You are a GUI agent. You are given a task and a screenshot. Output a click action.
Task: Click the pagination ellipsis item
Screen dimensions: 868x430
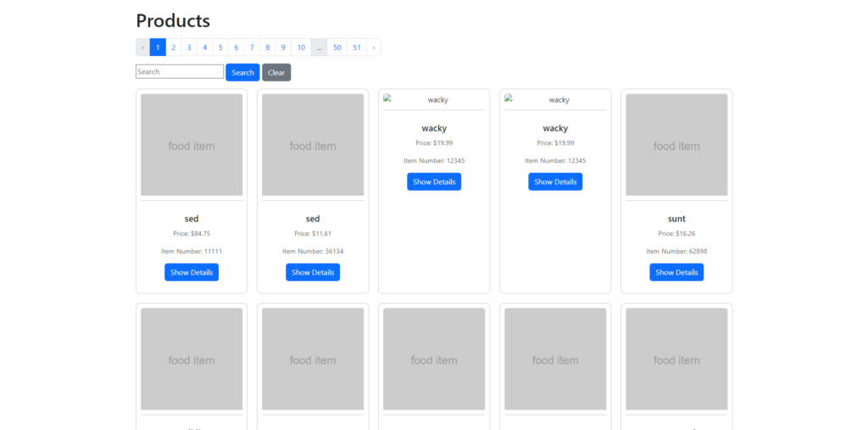pyautogui.click(x=319, y=47)
